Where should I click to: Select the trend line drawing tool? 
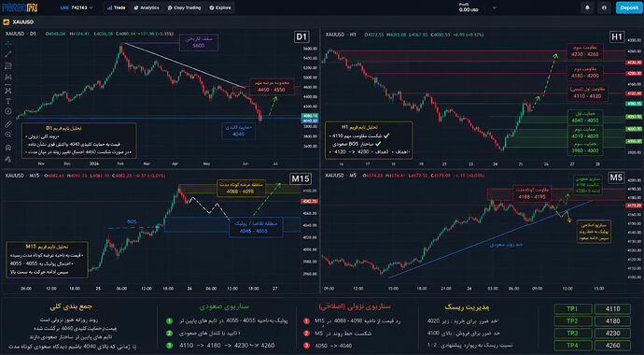point(8,54)
